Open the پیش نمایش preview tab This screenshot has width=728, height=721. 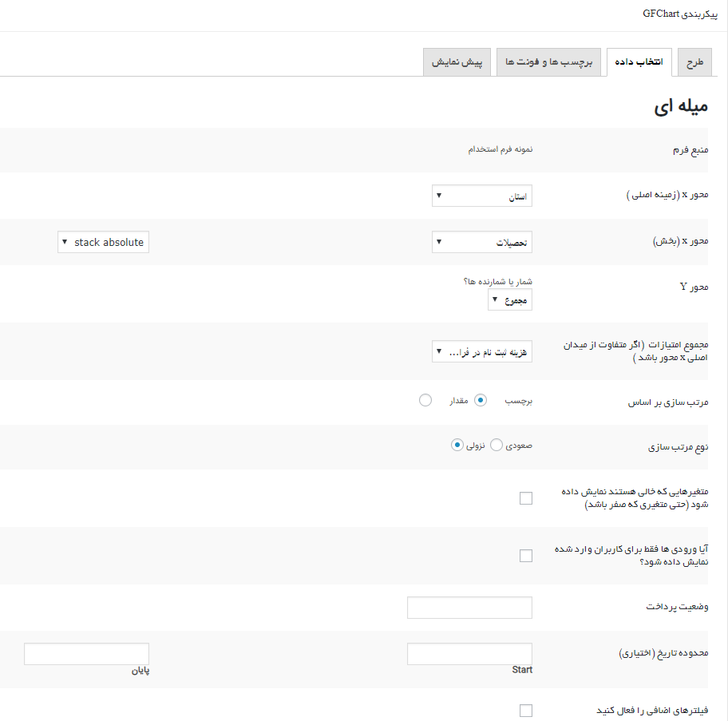point(457,62)
